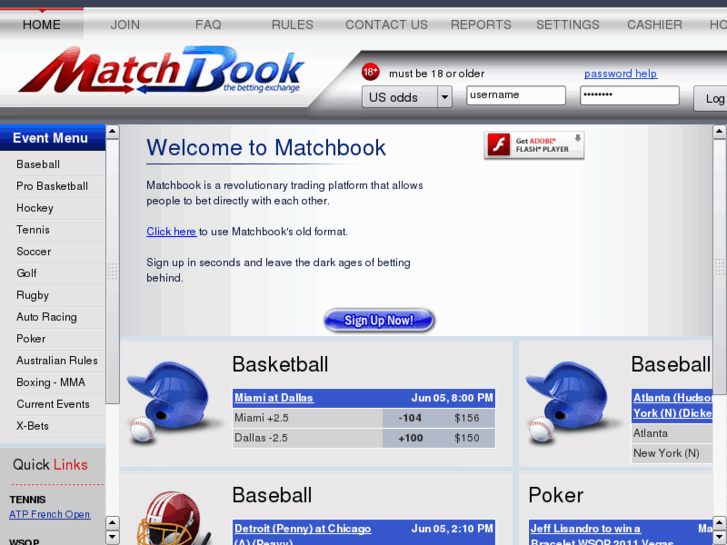Open the US odds format dropdown

tap(407, 97)
